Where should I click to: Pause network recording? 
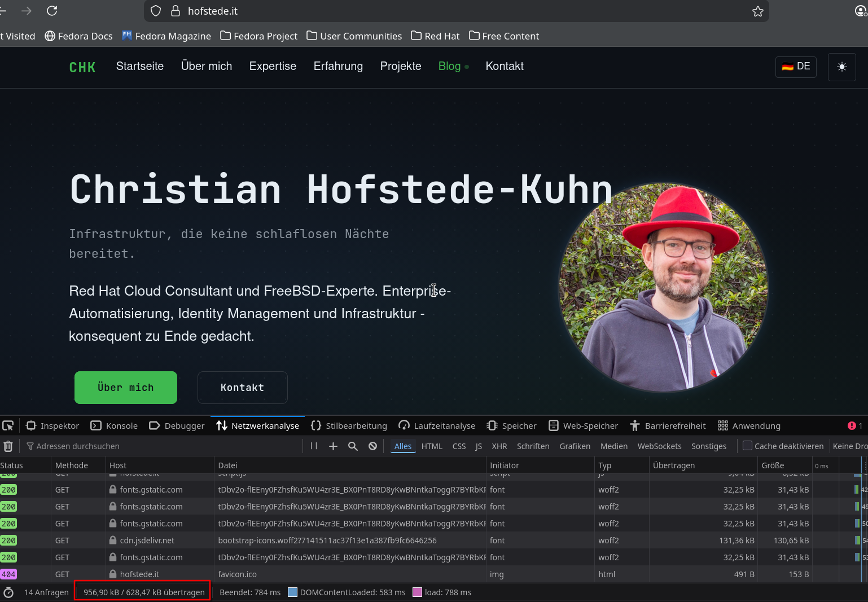click(x=314, y=446)
